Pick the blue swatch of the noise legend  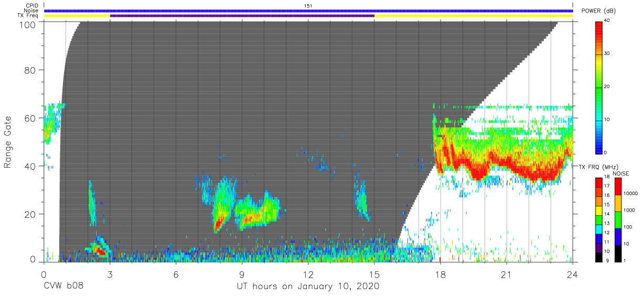click(x=618, y=236)
